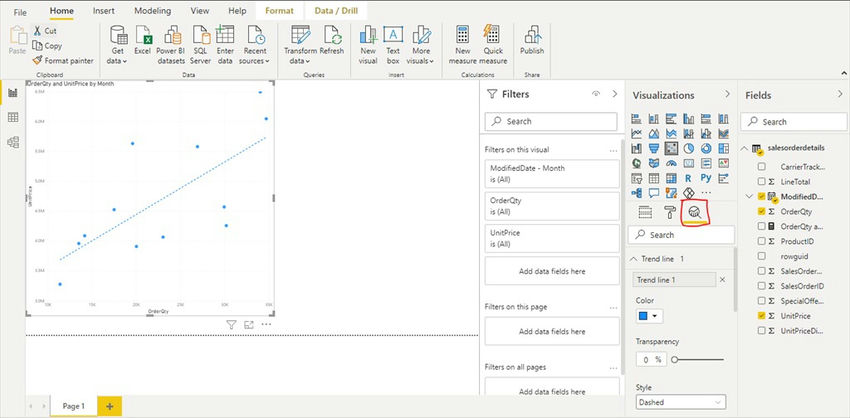The width and height of the screenshot is (850, 418).
Task: Pick the Q&A speech bubble visualization
Action: point(654,192)
